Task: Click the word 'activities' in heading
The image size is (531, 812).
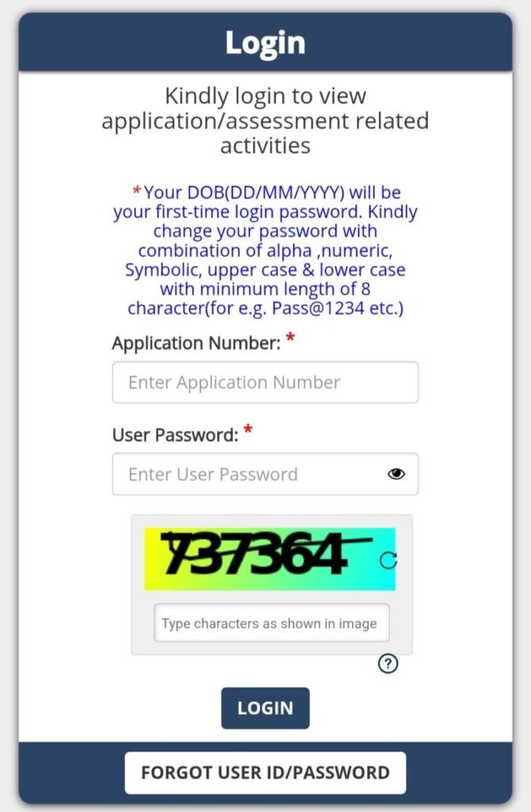Action: [x=265, y=146]
